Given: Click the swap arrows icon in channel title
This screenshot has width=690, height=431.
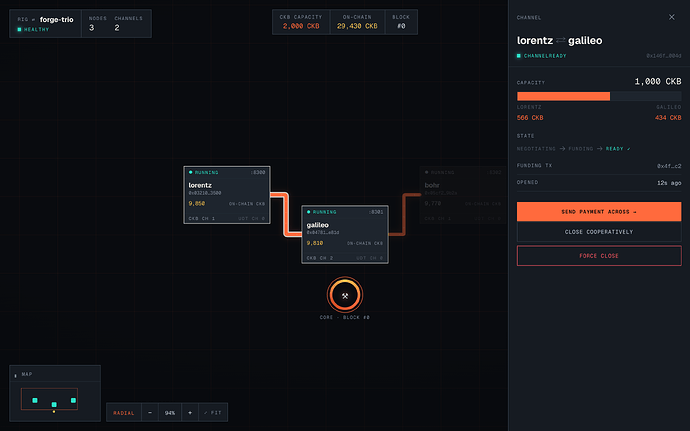Looking at the screenshot, I should 560,41.
